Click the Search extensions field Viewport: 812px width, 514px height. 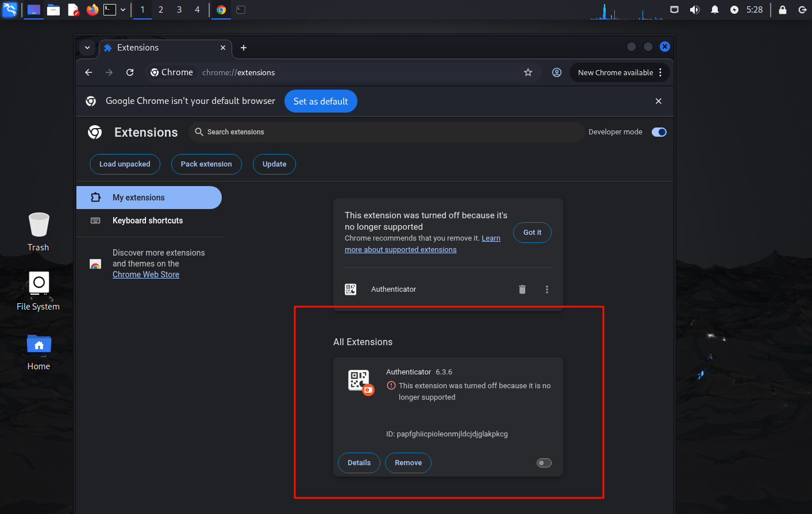coord(386,132)
